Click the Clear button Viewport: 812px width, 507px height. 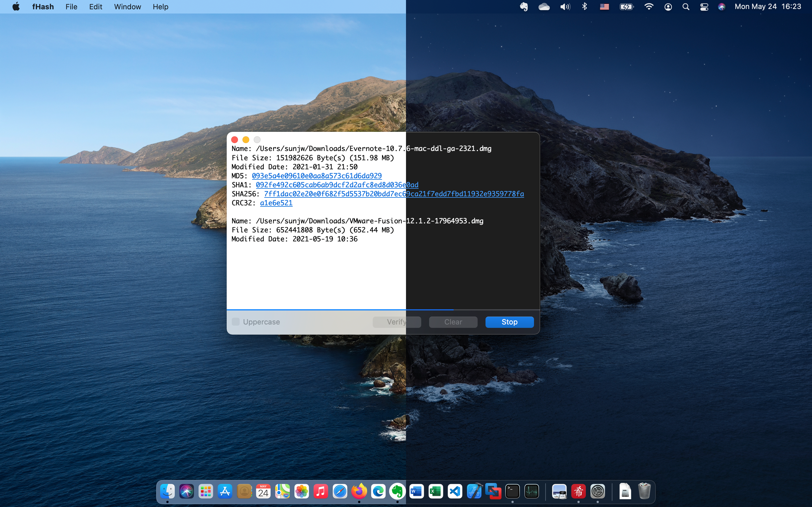point(453,322)
